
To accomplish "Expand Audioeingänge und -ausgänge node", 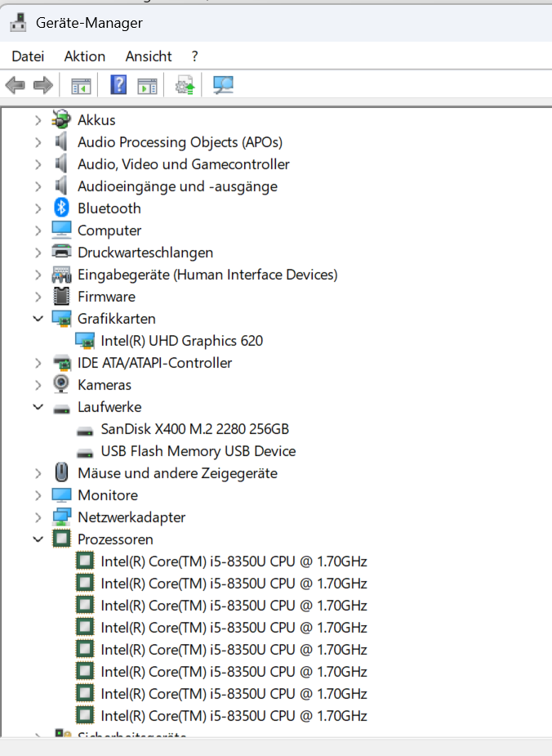I will (38, 186).
